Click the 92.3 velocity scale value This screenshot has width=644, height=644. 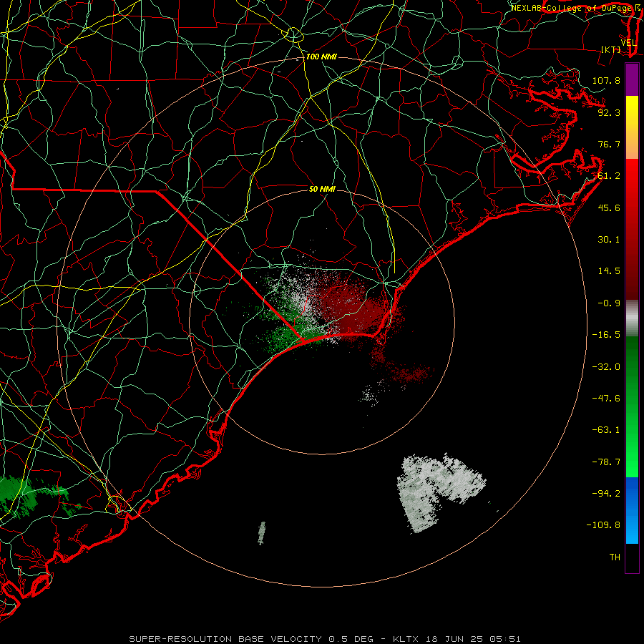609,112
